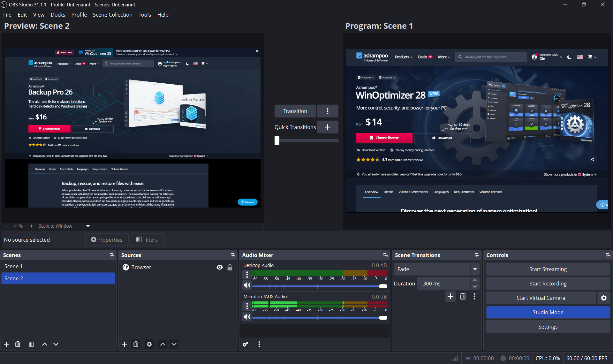Screen dimensions: 613x364
Task: Click the Mikrofon-/AUX-Audio volume slider
Action: point(319,318)
